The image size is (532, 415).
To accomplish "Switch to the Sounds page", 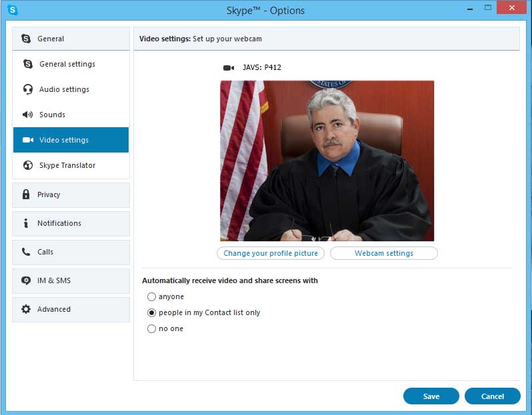I will click(71, 115).
